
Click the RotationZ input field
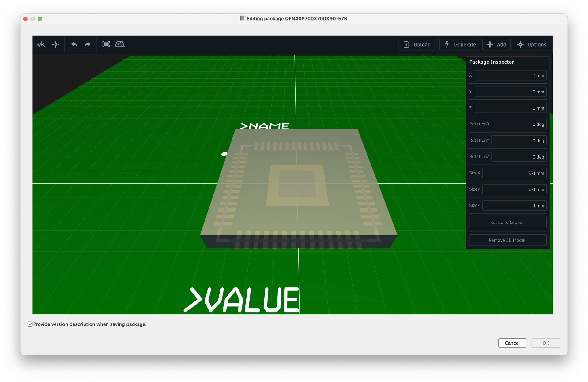(x=519, y=157)
